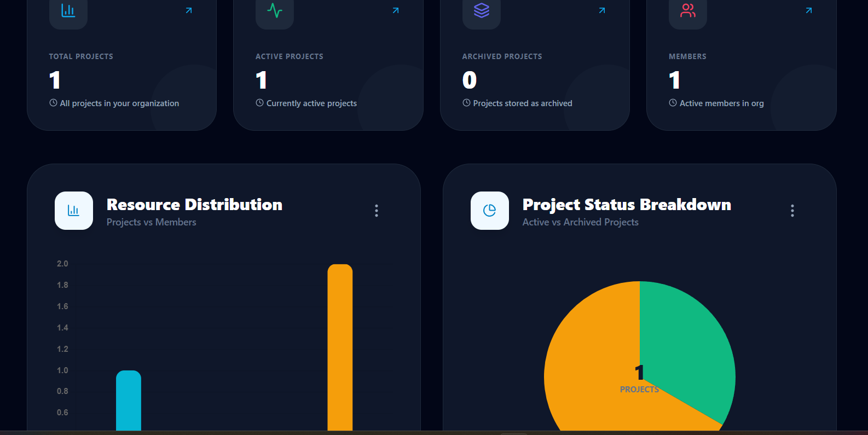
Task: Click the 'Projects vs Members' subtitle
Action: [151, 222]
